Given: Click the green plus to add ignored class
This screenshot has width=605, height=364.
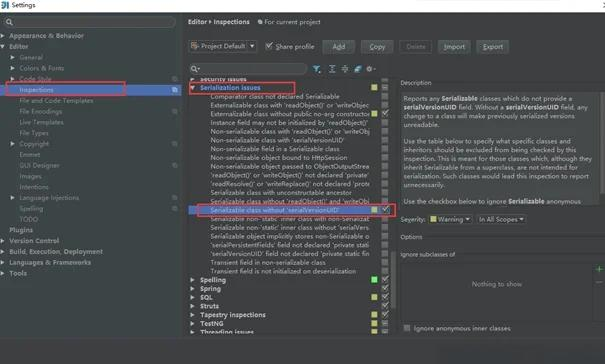Looking at the screenshot, I should pyautogui.click(x=599, y=269).
